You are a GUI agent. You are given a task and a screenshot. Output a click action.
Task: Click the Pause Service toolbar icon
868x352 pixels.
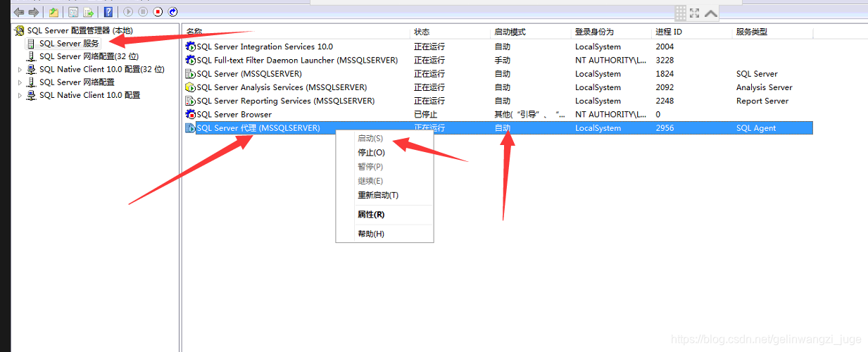(143, 12)
